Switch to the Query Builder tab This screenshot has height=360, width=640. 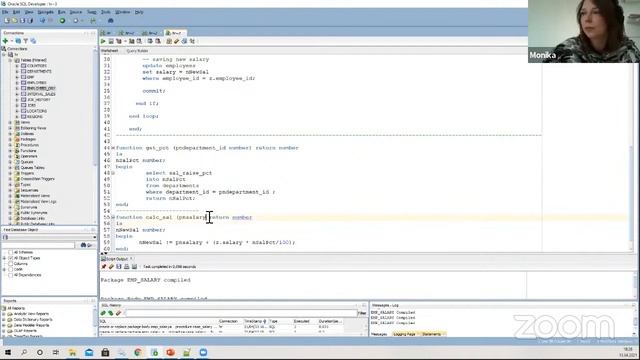pyautogui.click(x=137, y=51)
